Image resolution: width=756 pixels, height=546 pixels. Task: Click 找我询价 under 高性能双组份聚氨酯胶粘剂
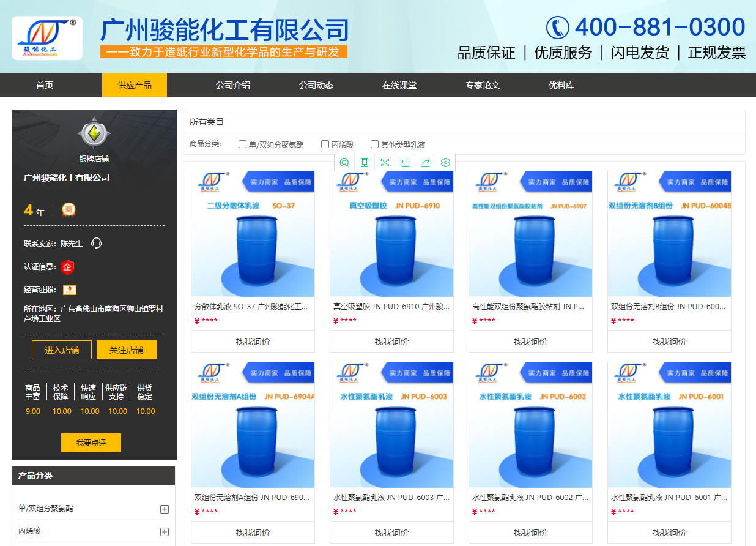click(x=531, y=342)
